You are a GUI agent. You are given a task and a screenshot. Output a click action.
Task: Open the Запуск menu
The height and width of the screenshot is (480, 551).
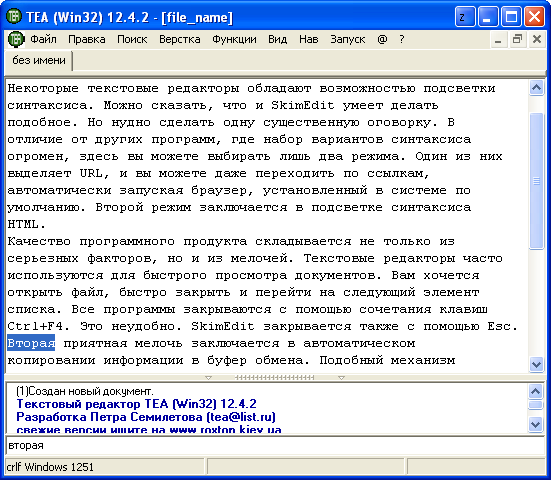coord(348,39)
